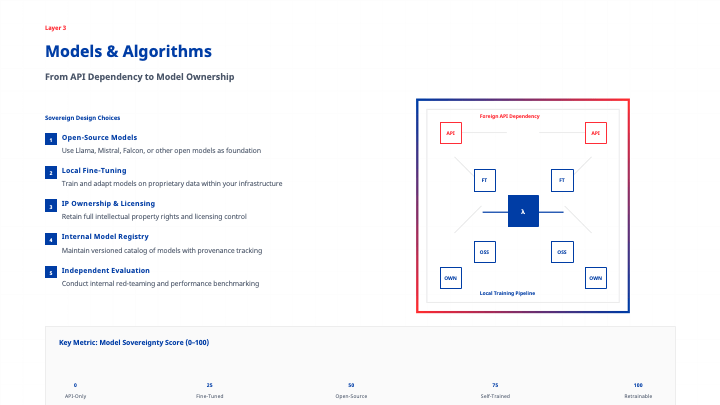Viewport: 720px width, 405px height.
Task: Select the right OSS node
Action: click(x=562, y=252)
